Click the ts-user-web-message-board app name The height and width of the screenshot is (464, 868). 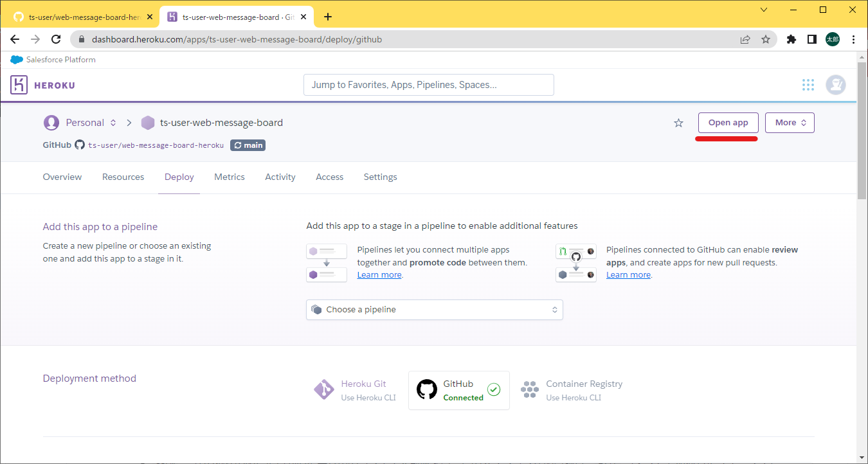point(221,123)
